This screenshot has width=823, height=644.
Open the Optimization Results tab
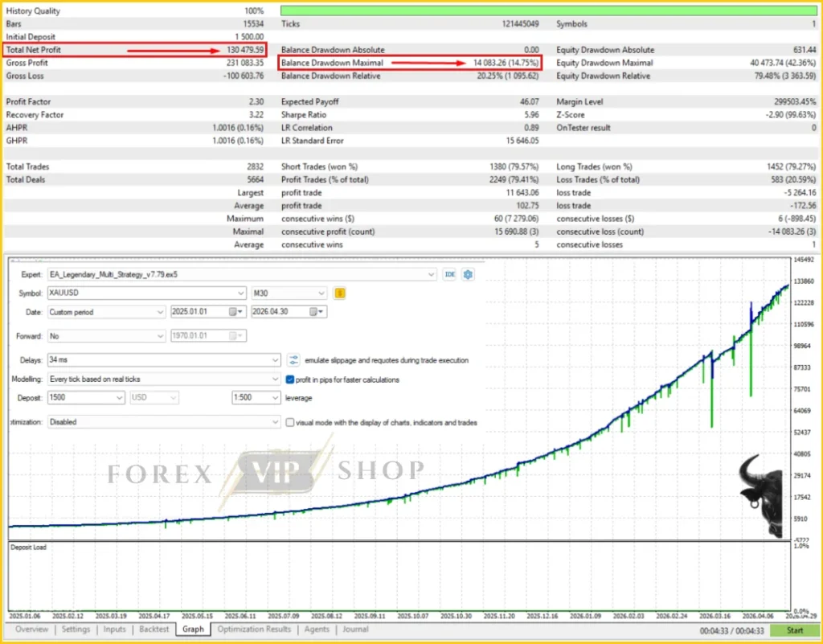coord(254,629)
